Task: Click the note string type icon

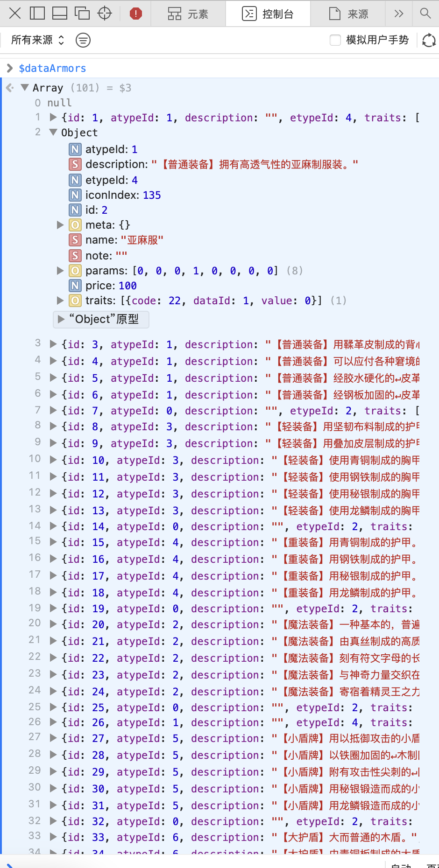Action: click(x=75, y=256)
